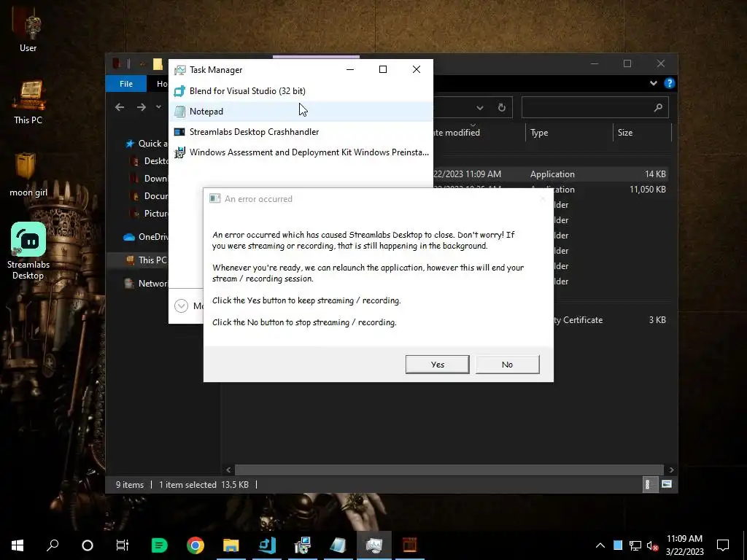
Task: Show hidden tray icons
Action: 600,545
